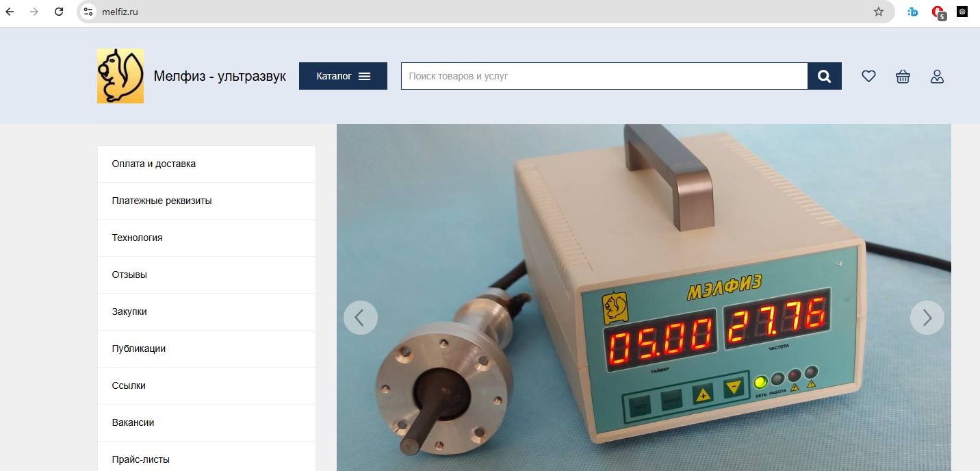This screenshot has height=471, width=980.
Task: Open the shopping basket icon
Action: coord(903,76)
